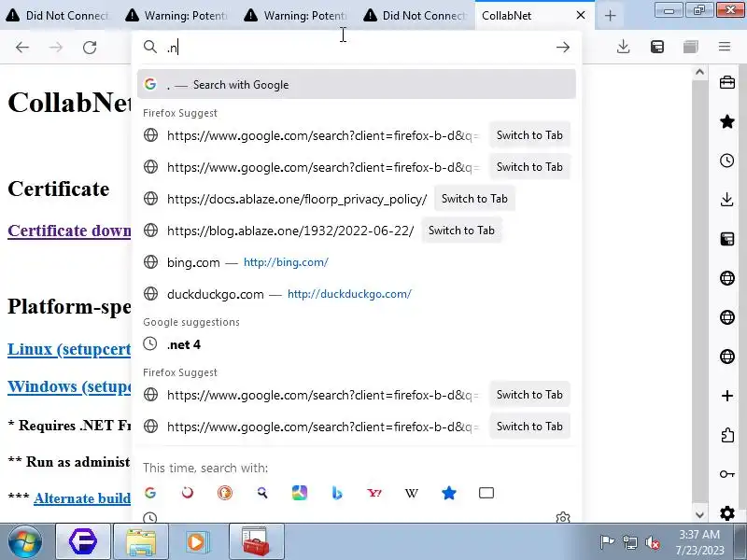Open the add-ons puzzle icon in the sidebar
747x560 pixels.
click(x=727, y=435)
